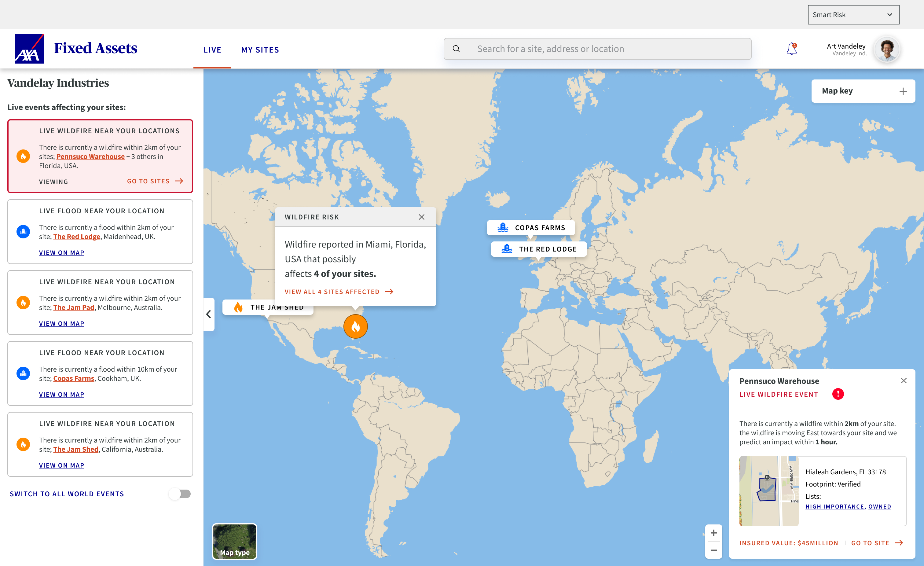Click the Hialeah Gardens, FL 33178 address

click(x=845, y=472)
